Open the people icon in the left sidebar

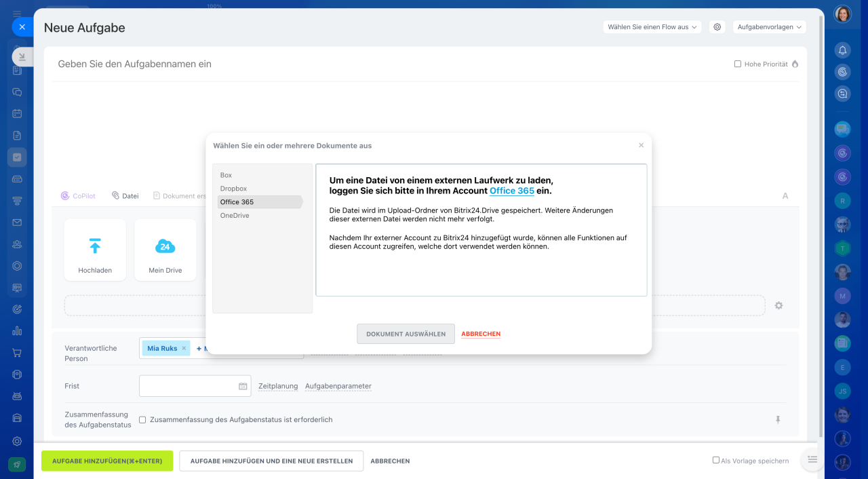pos(17,244)
